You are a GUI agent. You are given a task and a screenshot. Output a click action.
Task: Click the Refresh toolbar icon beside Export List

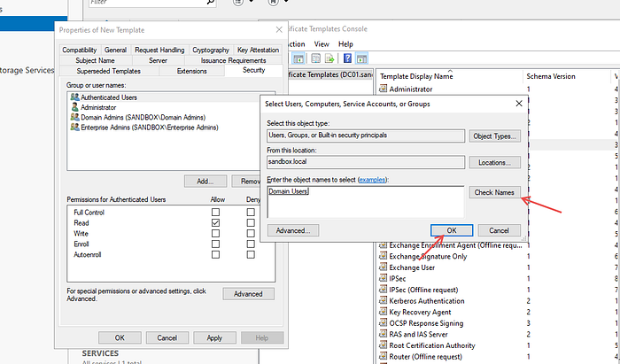click(x=315, y=58)
